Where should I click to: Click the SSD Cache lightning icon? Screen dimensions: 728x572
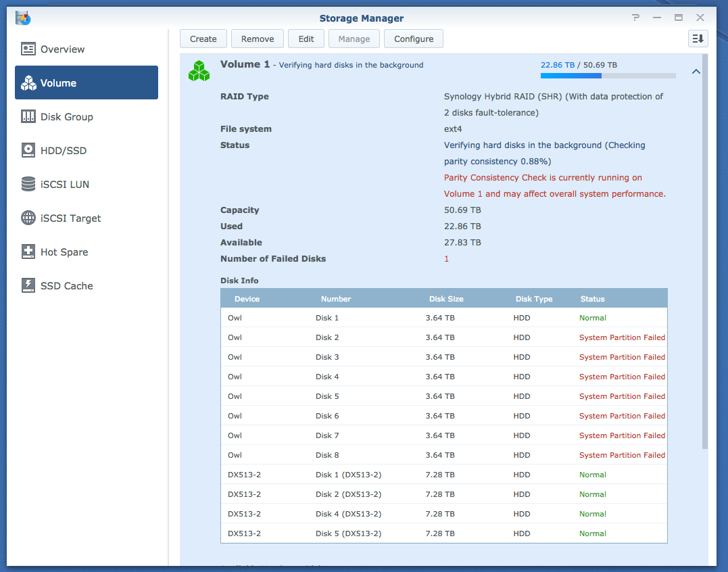point(28,286)
